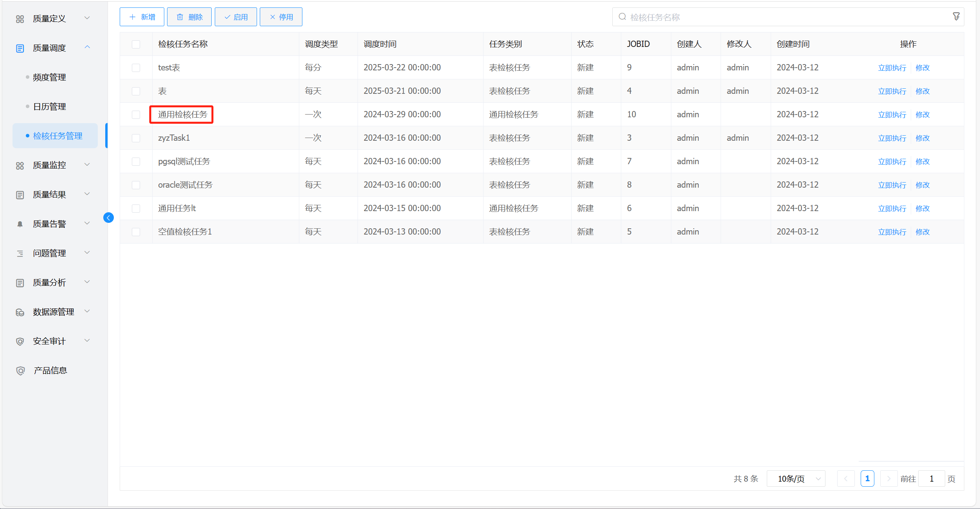The width and height of the screenshot is (980, 509).
Task: Click the 问题管理 list icon
Action: tap(20, 253)
